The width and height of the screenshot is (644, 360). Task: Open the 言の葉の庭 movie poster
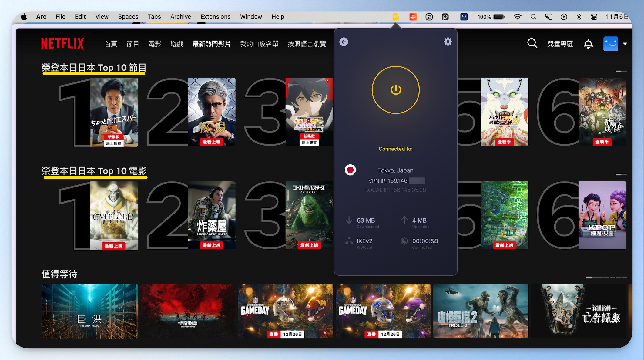pos(505,216)
